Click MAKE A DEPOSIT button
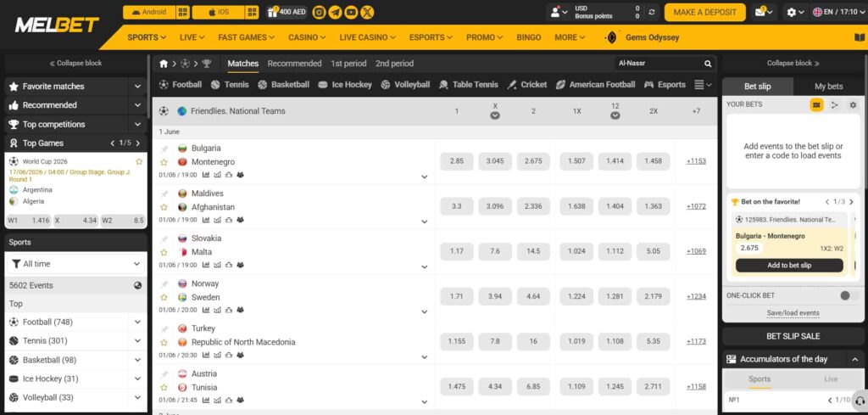The height and width of the screenshot is (415, 868). coord(704,12)
